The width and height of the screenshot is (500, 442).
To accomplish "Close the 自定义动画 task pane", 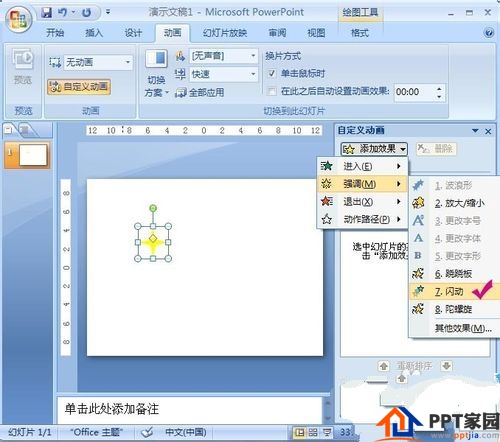I will pyautogui.click(x=488, y=131).
